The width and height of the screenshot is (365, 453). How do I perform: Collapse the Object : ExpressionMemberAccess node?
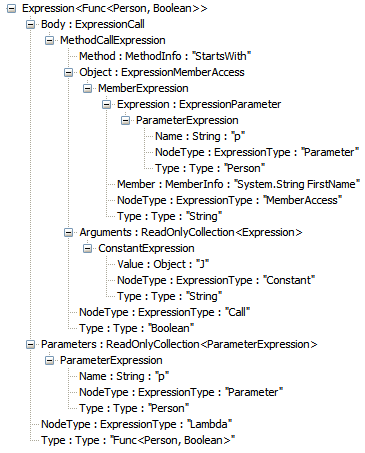click(x=68, y=72)
